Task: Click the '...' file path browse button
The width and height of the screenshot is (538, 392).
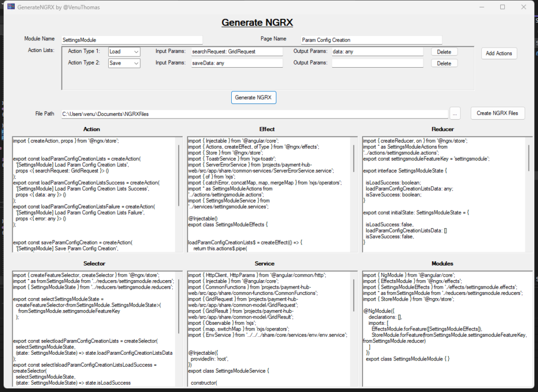Action: (455, 113)
